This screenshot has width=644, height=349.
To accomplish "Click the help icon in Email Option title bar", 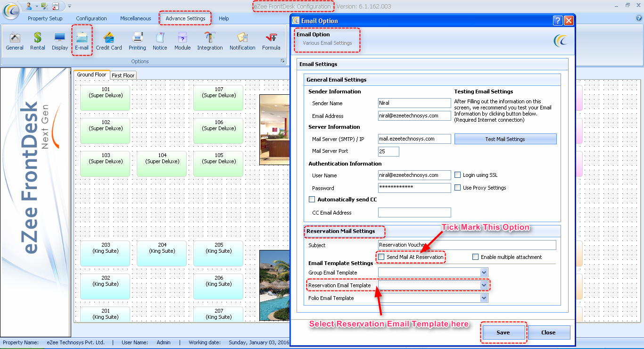I will pos(558,20).
